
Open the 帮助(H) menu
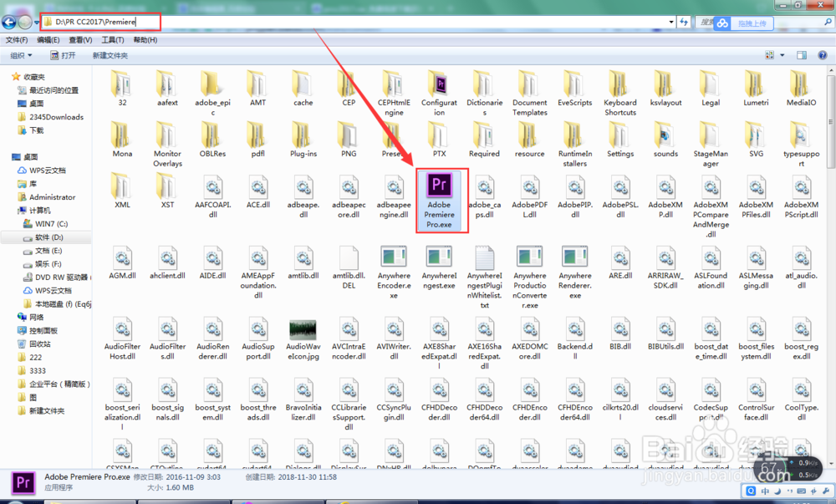click(x=145, y=40)
